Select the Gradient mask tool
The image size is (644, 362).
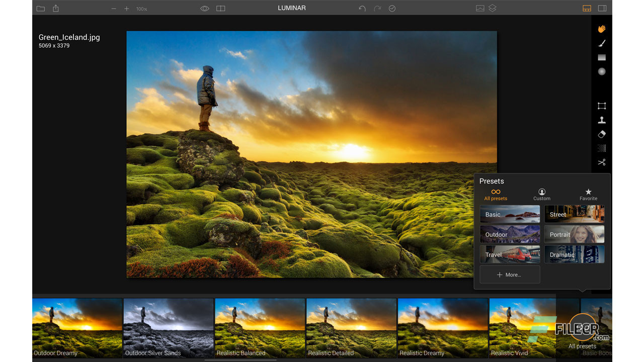coord(602,57)
